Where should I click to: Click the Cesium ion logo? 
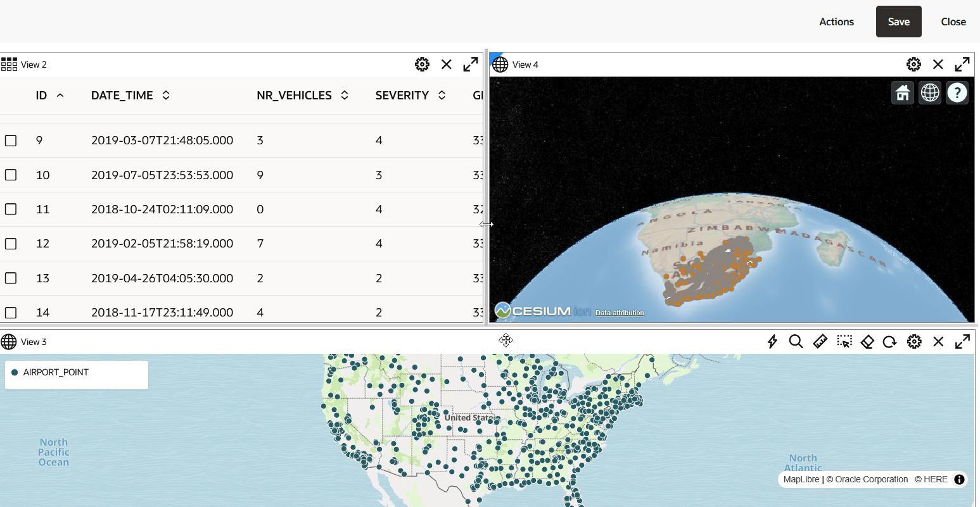tap(542, 311)
